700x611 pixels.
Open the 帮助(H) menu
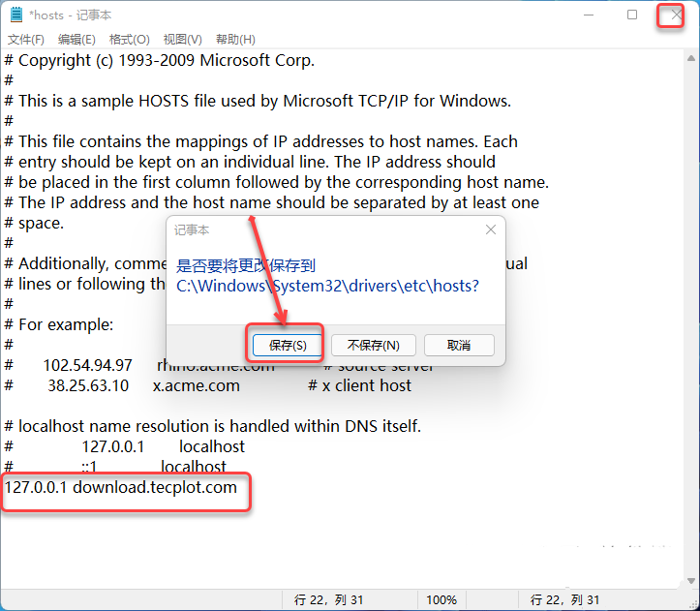pos(235,40)
